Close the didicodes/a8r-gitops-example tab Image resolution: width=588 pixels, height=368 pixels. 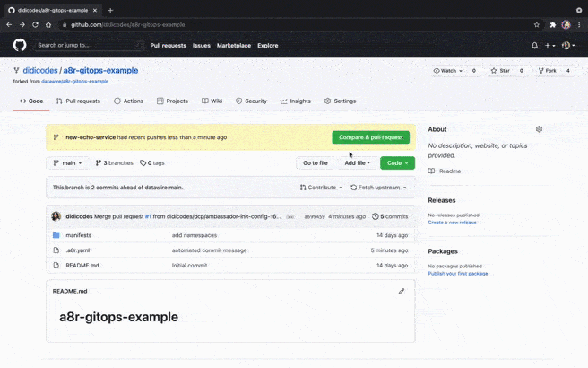pyautogui.click(x=95, y=10)
